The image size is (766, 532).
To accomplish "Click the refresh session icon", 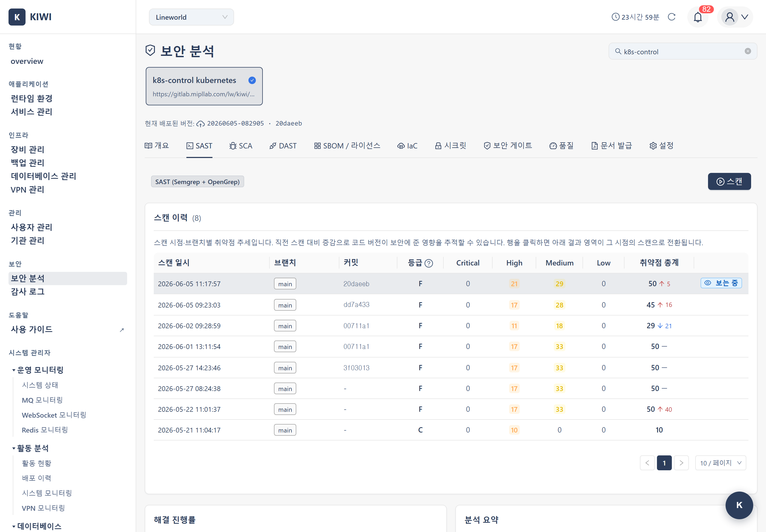I will pyautogui.click(x=672, y=17).
